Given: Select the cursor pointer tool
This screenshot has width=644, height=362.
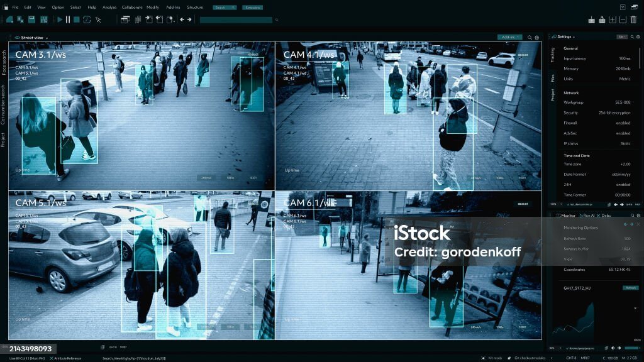Looking at the screenshot, I should (97, 19).
